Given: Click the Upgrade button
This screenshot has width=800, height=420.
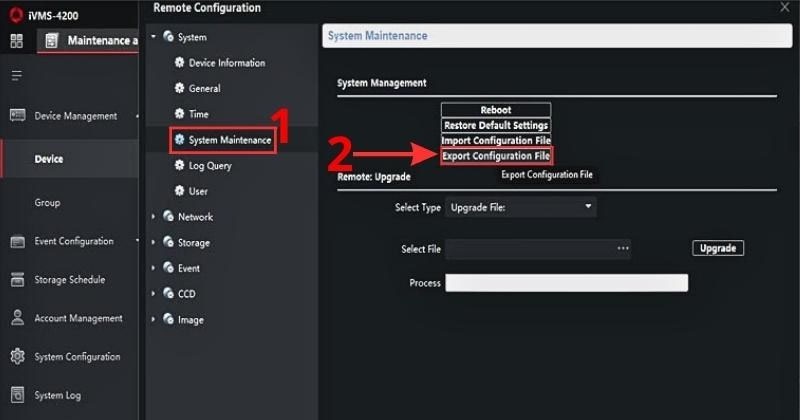Looking at the screenshot, I should pos(718,248).
